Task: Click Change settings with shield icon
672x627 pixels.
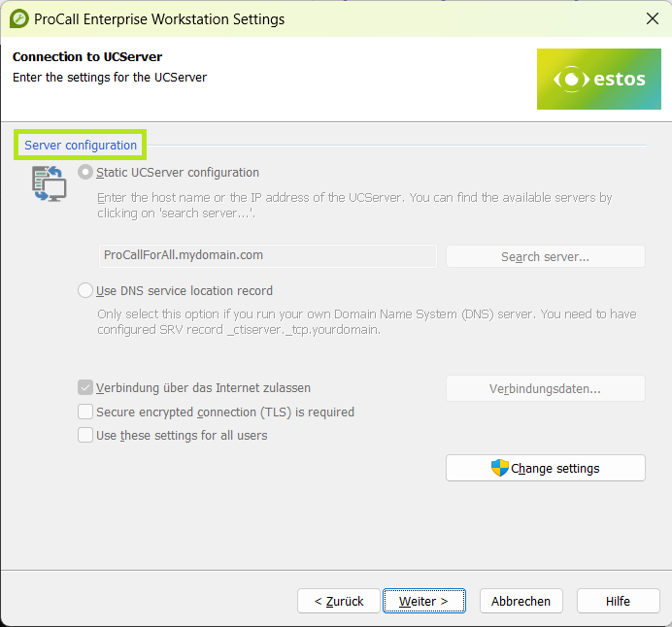Action: click(545, 468)
